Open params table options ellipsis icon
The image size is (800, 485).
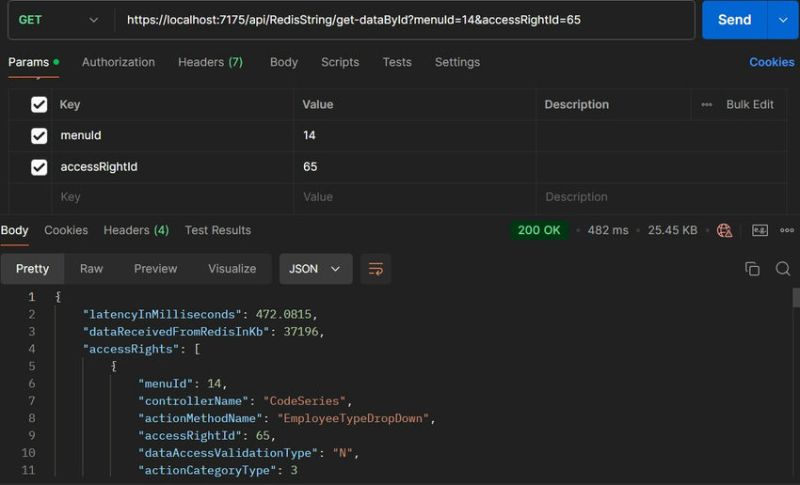tap(706, 105)
